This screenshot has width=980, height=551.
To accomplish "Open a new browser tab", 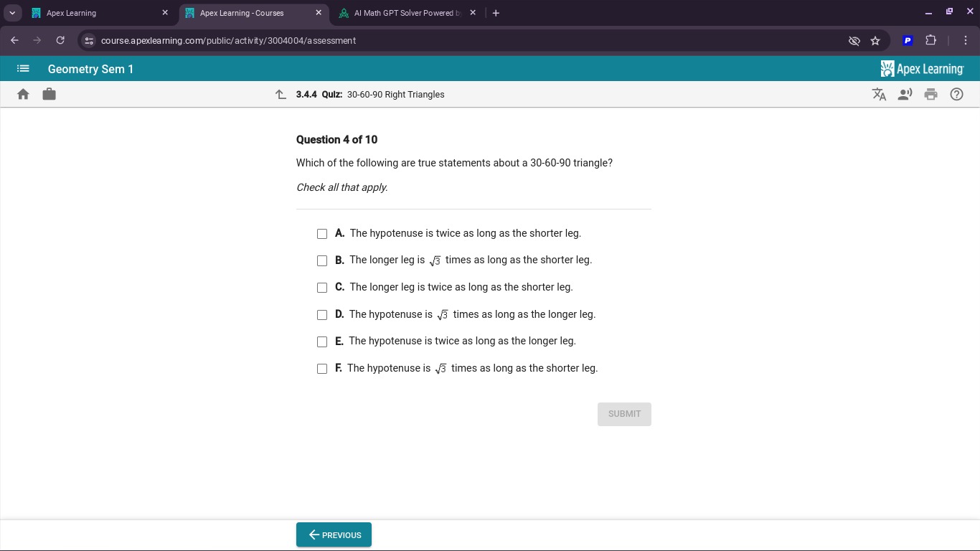I will click(496, 13).
